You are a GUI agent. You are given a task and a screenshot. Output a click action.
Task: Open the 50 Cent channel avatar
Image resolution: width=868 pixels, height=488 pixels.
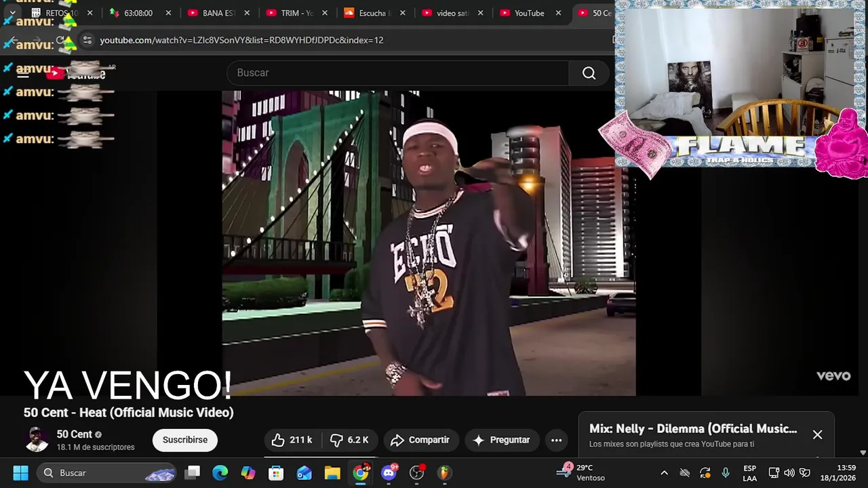pos(37,440)
